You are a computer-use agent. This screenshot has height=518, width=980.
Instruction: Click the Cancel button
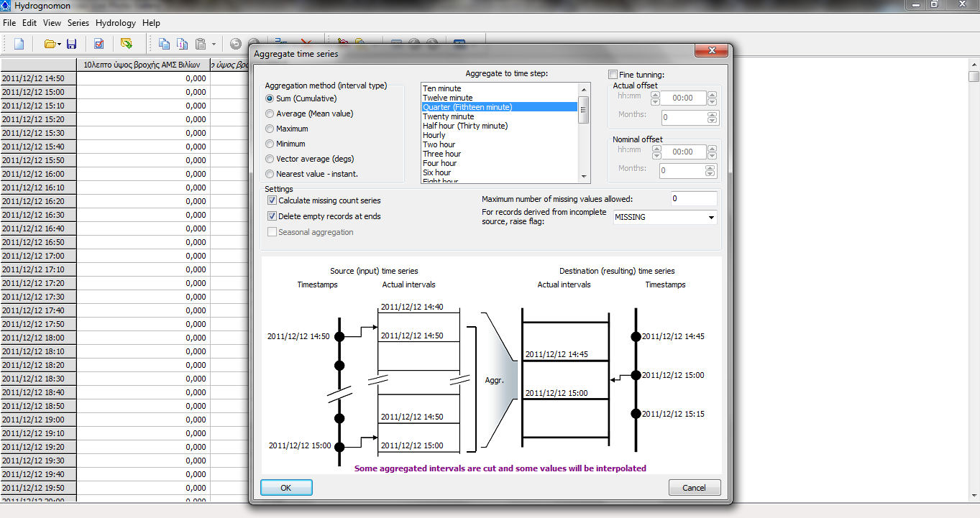tap(694, 488)
